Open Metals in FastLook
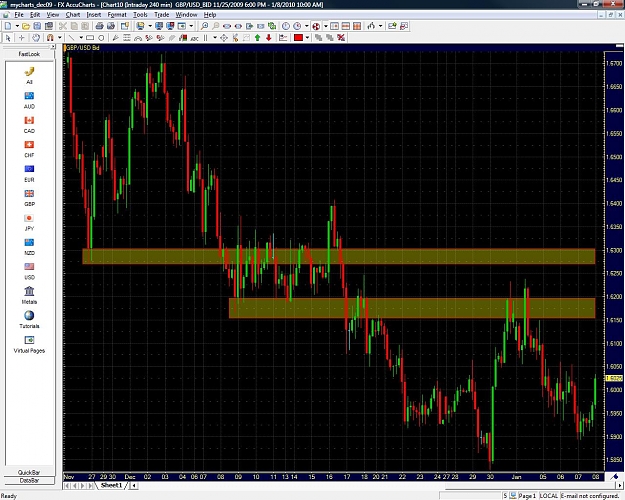Image resolution: width=625 pixels, height=500 pixels. pyautogui.click(x=29, y=295)
